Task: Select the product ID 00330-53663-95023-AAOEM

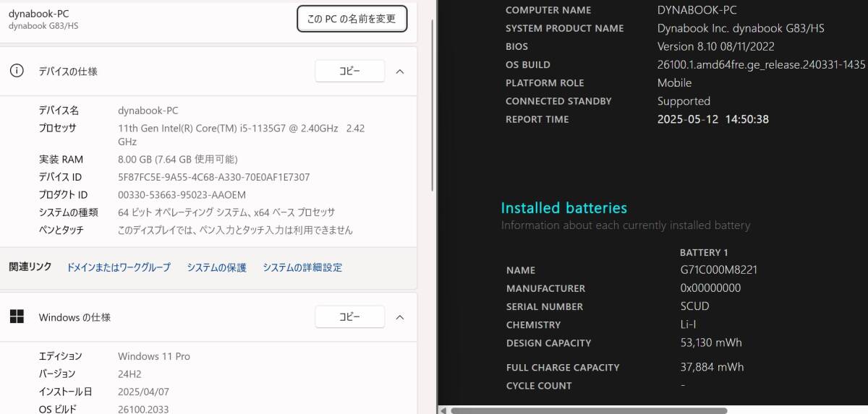Action: point(182,195)
